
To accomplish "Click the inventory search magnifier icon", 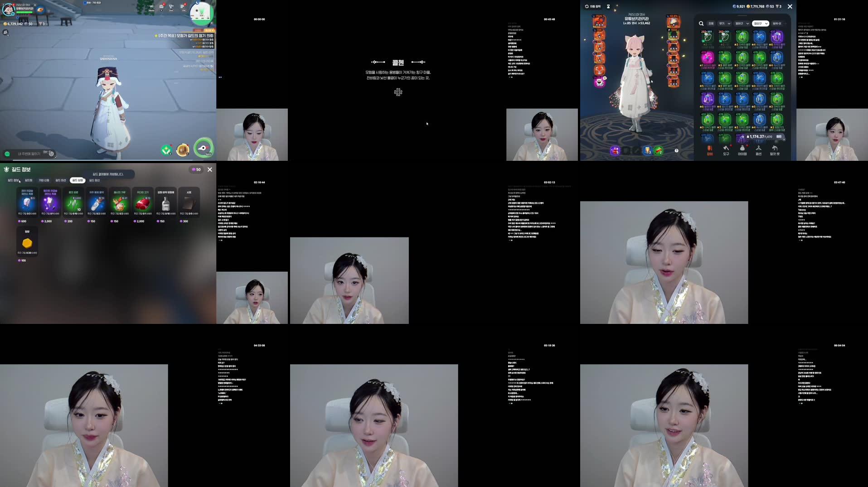I will click(x=701, y=23).
